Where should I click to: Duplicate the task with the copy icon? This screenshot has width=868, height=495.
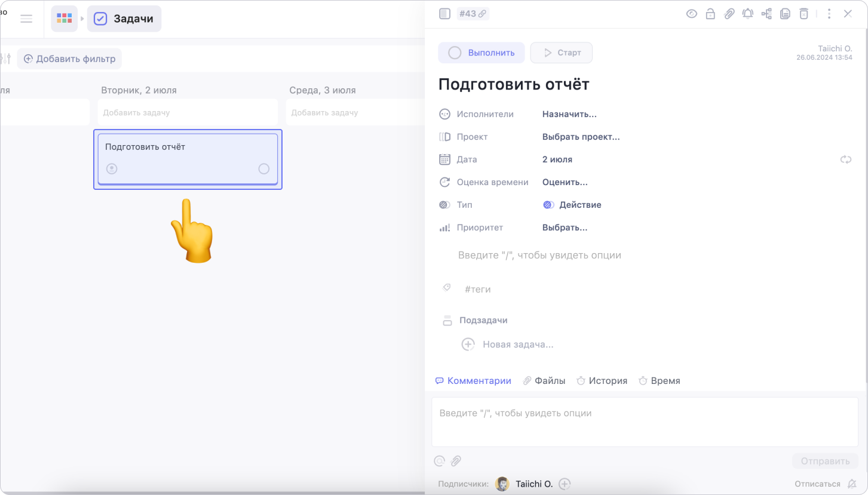tap(785, 14)
